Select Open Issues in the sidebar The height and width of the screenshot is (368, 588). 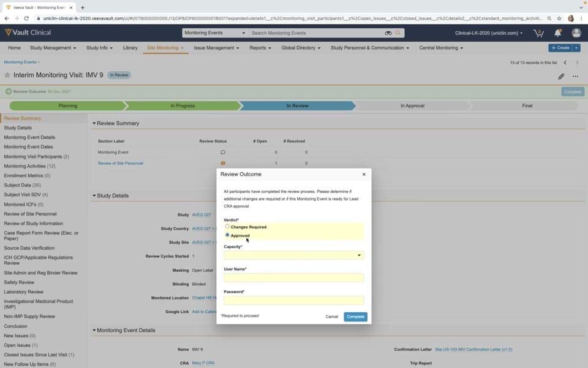[21, 345]
